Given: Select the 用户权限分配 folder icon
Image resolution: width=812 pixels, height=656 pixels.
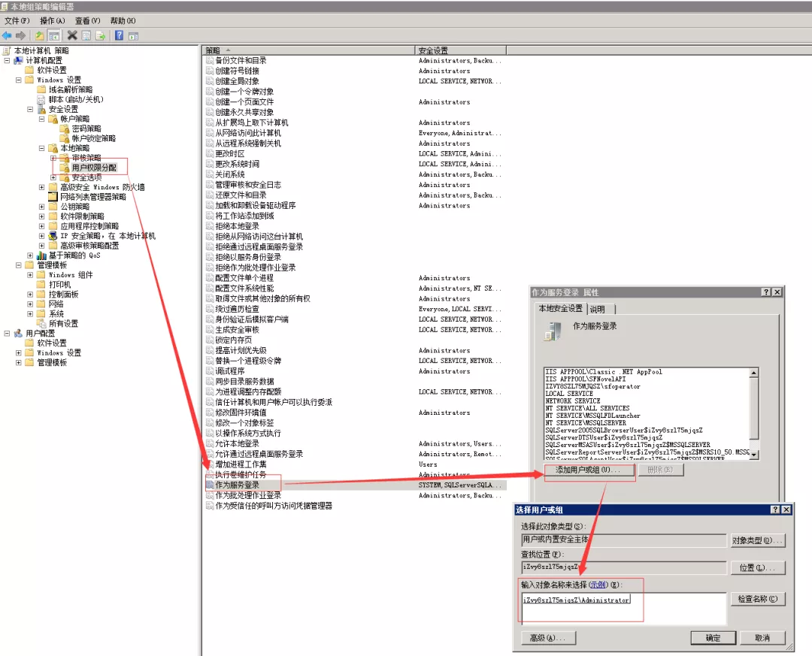Looking at the screenshot, I should point(66,168).
